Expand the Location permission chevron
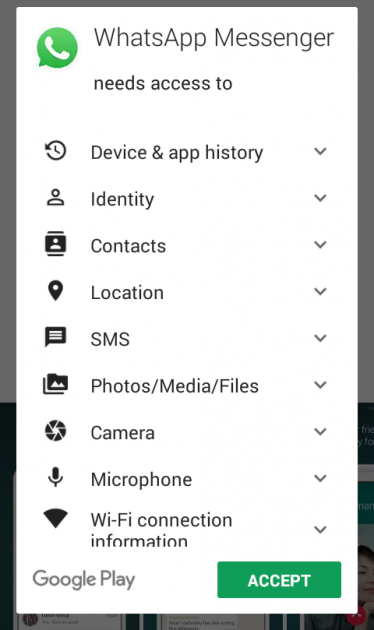This screenshot has width=374, height=630. pyautogui.click(x=320, y=291)
